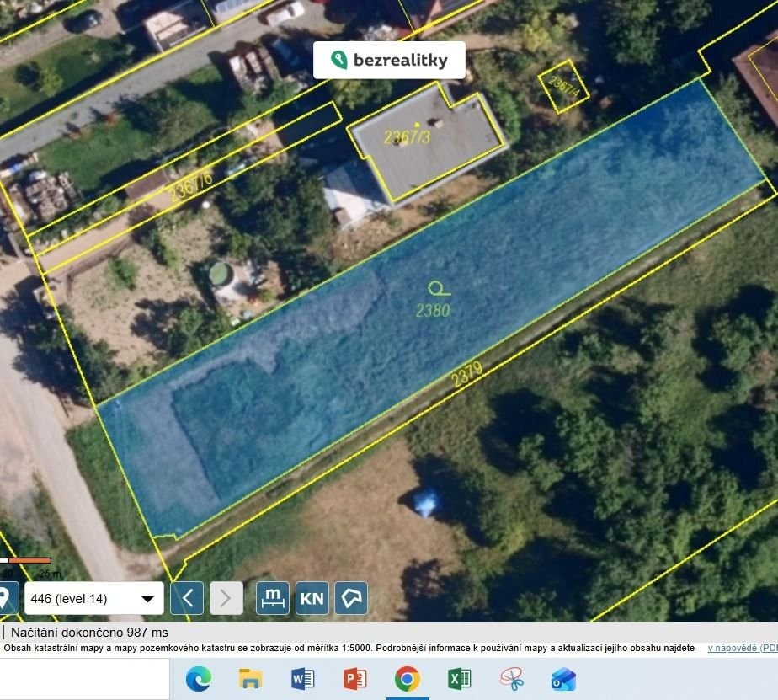
Task: Launch Word from the taskbar
Action: pyautogui.click(x=302, y=678)
